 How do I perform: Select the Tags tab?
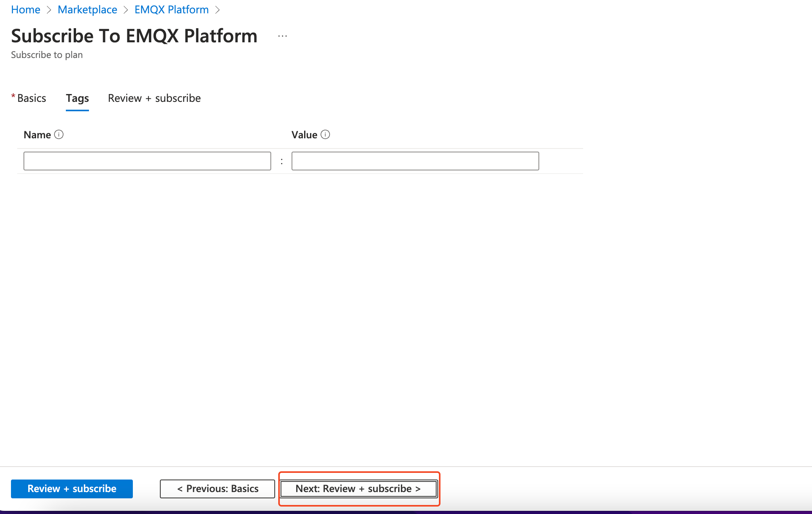(77, 98)
